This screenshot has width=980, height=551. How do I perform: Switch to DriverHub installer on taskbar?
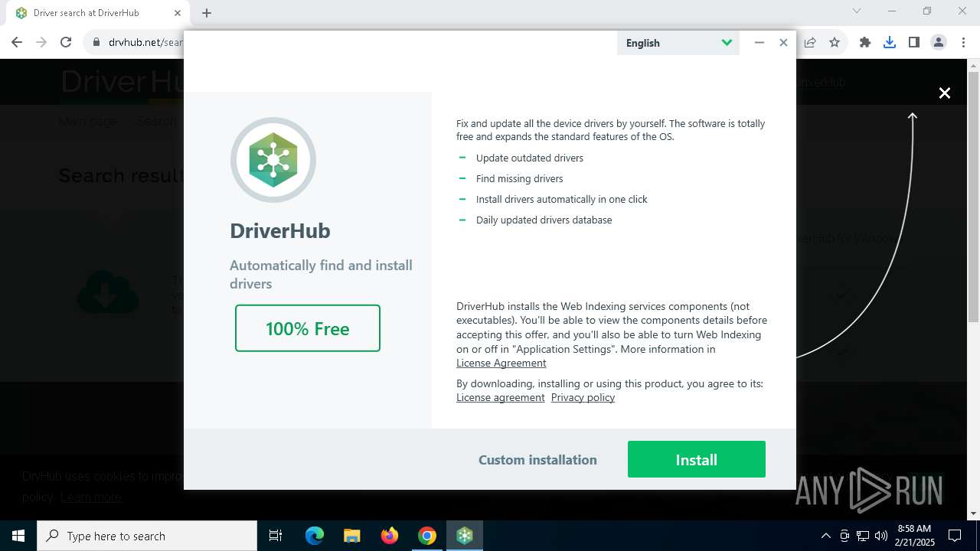click(465, 536)
